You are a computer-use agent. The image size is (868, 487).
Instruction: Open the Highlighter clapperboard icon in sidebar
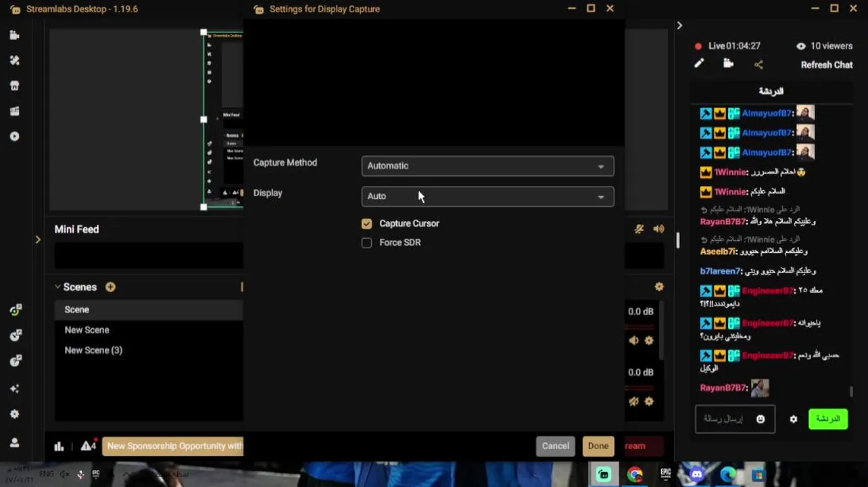pyautogui.click(x=14, y=111)
